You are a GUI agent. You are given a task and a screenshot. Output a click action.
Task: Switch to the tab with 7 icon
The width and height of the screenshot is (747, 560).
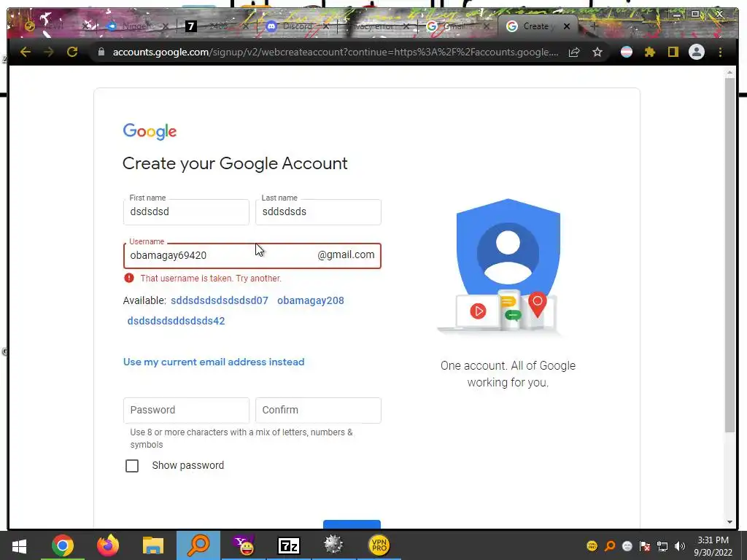[x=217, y=26]
